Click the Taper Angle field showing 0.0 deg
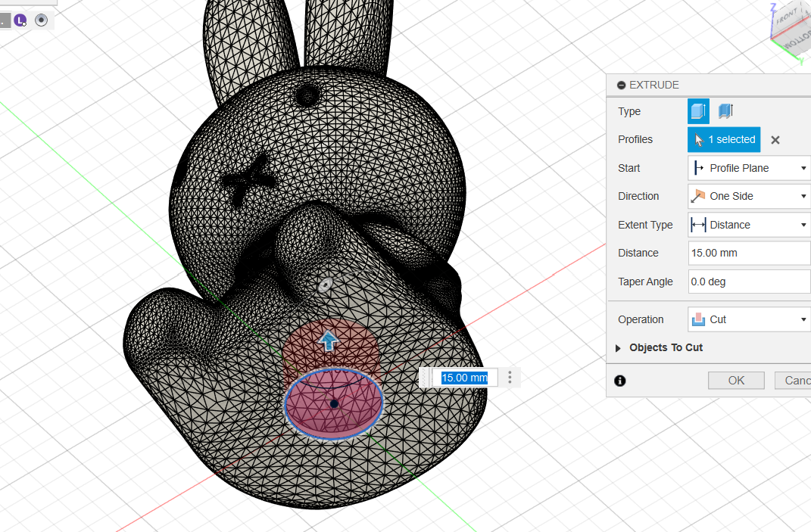Image resolution: width=811 pixels, height=532 pixels. (749, 282)
